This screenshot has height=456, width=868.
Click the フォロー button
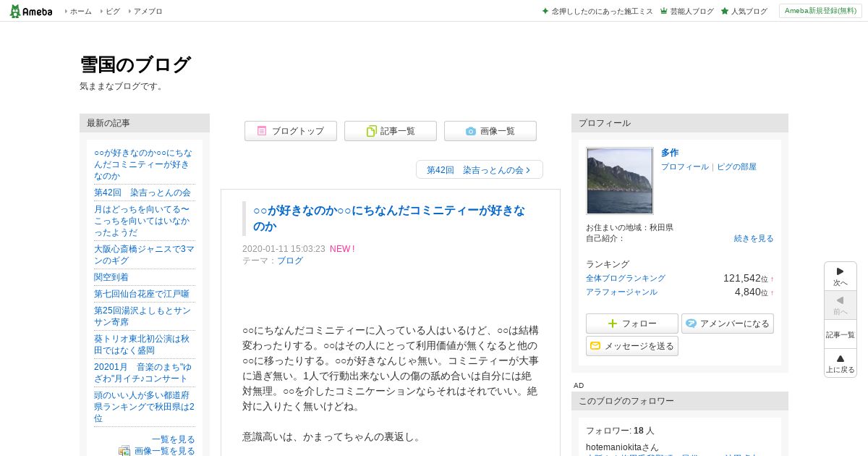[632, 324]
